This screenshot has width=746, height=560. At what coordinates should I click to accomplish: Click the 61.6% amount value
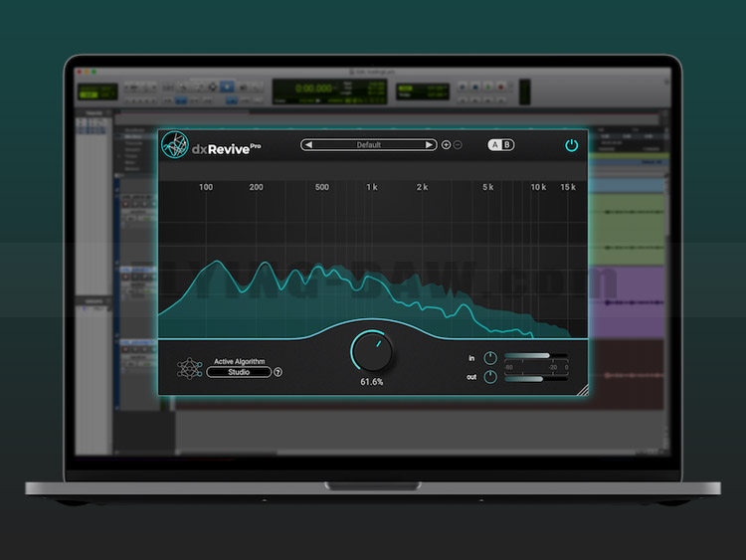pos(372,382)
